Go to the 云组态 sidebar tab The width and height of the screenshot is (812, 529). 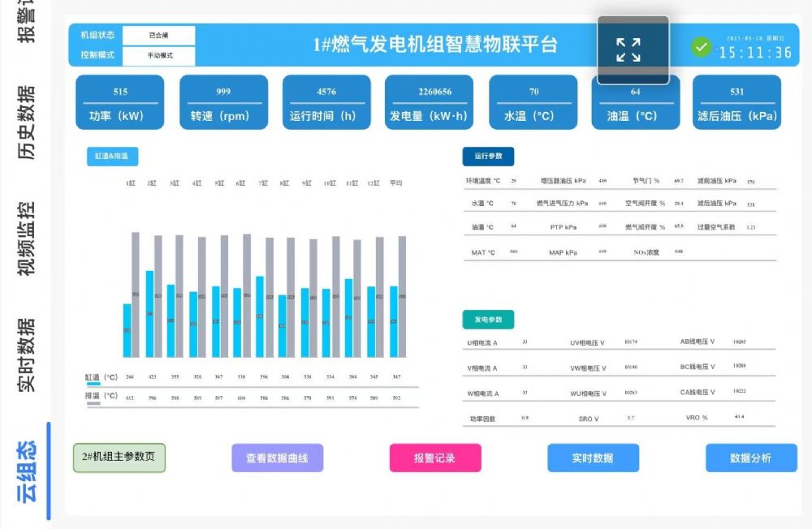26,471
